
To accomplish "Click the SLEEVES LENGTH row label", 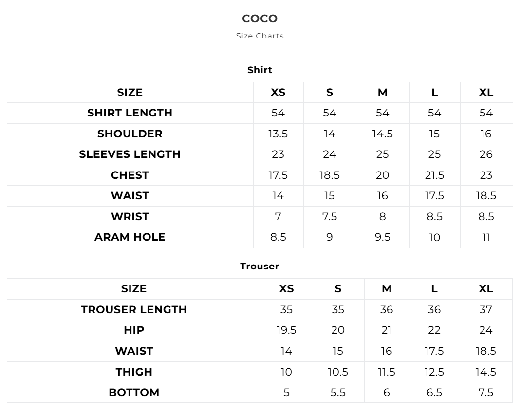I will click(x=130, y=154).
